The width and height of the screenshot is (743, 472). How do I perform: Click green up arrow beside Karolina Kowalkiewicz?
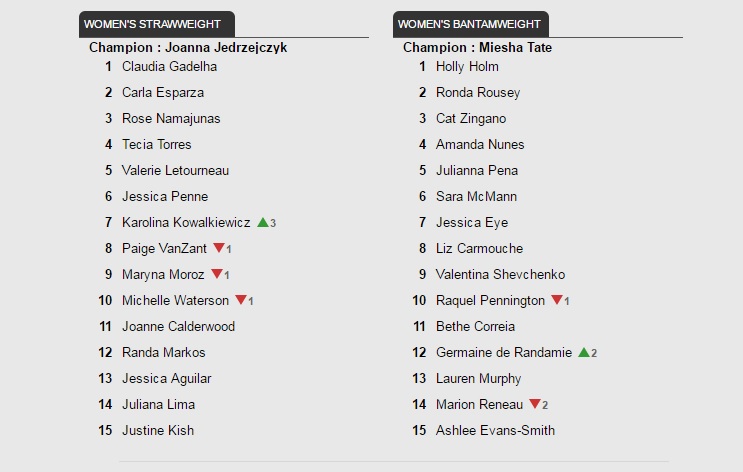click(x=263, y=222)
